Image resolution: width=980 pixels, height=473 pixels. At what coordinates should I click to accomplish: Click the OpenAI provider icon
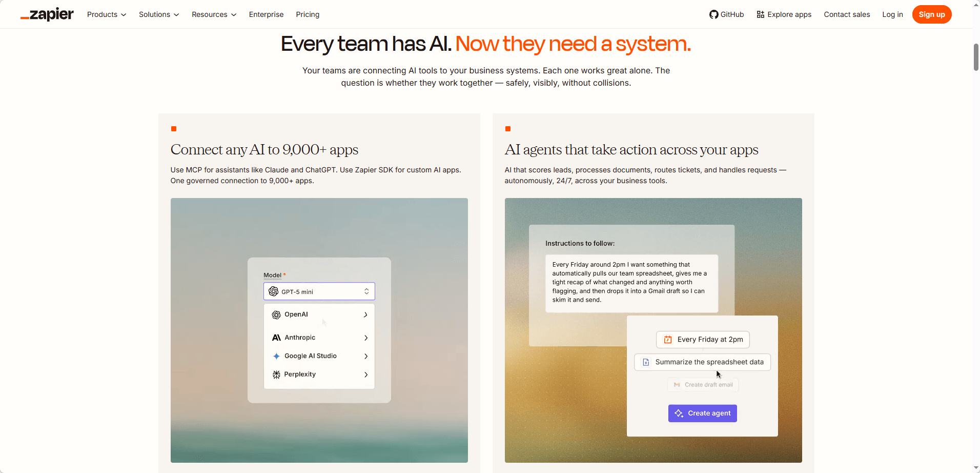pos(276,314)
